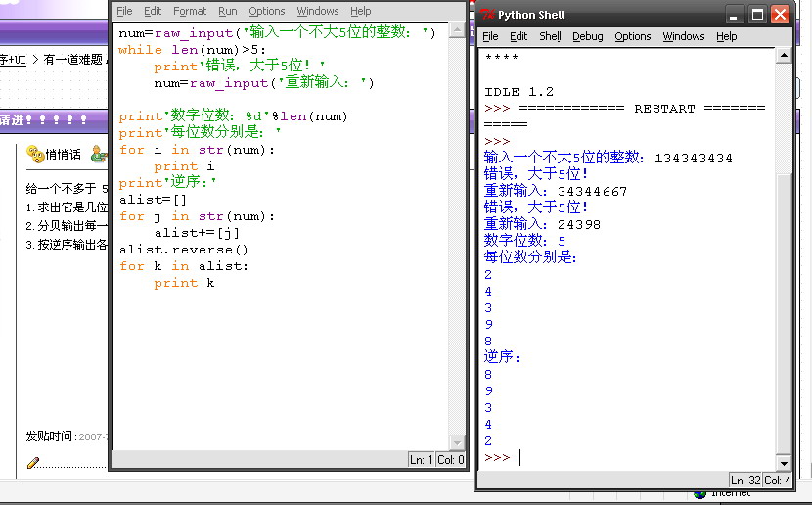Open the Run menu in the editor

227,11
